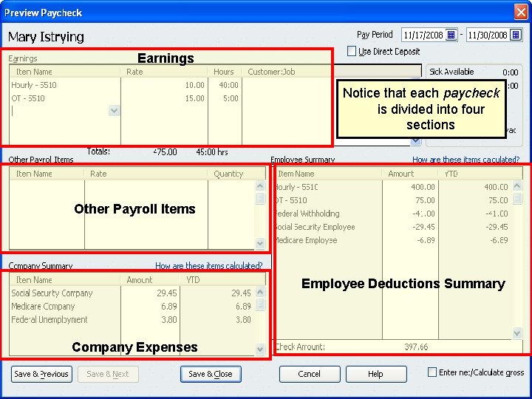Screen dimensions: 532x399
Task: Click the 15.00 overtime rate cell
Action: click(195, 98)
